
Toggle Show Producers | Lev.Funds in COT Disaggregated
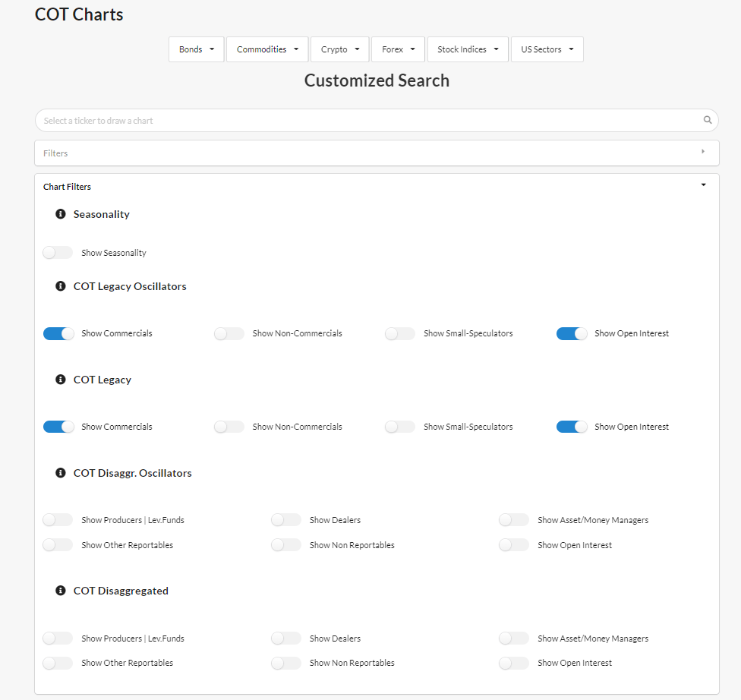[x=58, y=638]
